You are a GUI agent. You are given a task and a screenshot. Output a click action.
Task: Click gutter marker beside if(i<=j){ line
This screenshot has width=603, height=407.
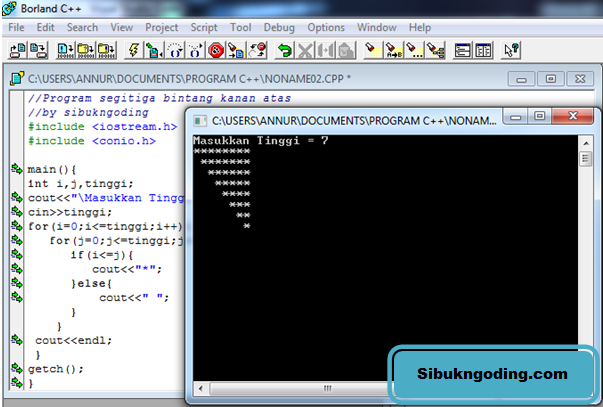tap(17, 254)
